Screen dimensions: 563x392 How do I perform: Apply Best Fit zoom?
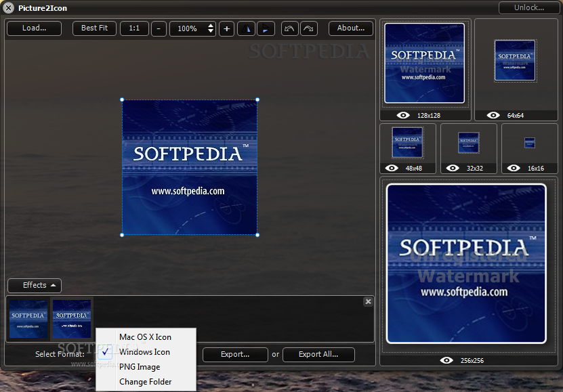94,28
